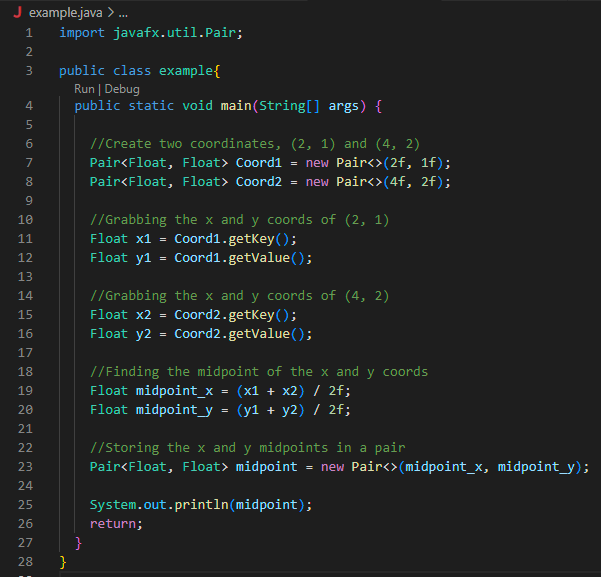Select line number 1 in the gutter
Image resolution: width=601 pixels, height=577 pixels.
point(29,33)
